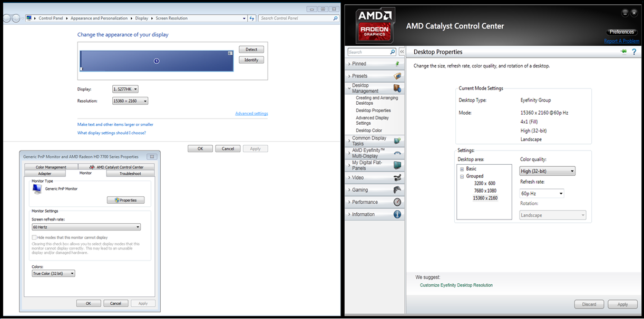Open the disabled Rotation Landscape dropdown
The height and width of the screenshot is (319, 644).
(x=553, y=215)
